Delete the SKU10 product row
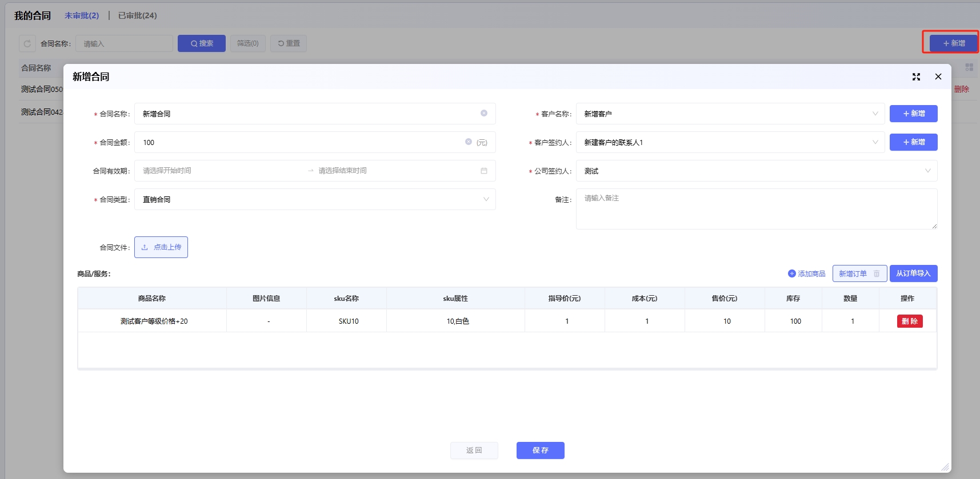The image size is (980, 479). coord(909,321)
